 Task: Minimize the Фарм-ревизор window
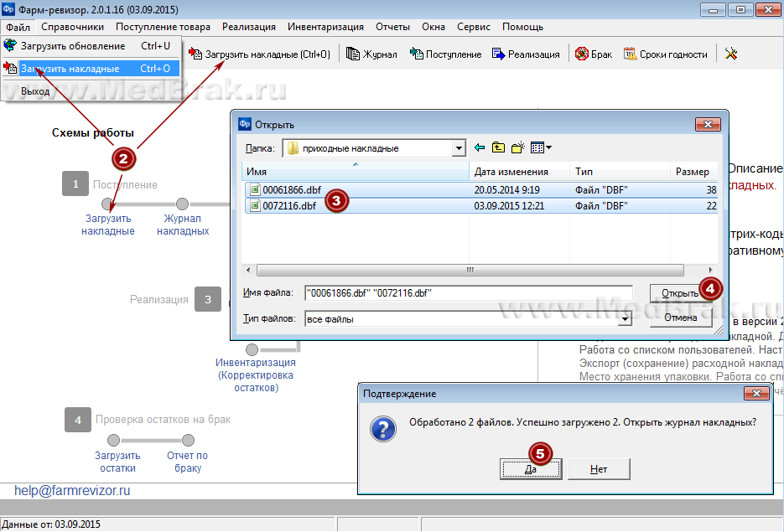713,9
